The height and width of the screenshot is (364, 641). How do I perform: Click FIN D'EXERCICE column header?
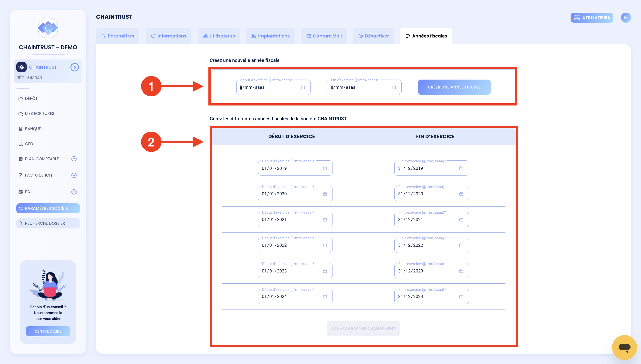point(435,136)
